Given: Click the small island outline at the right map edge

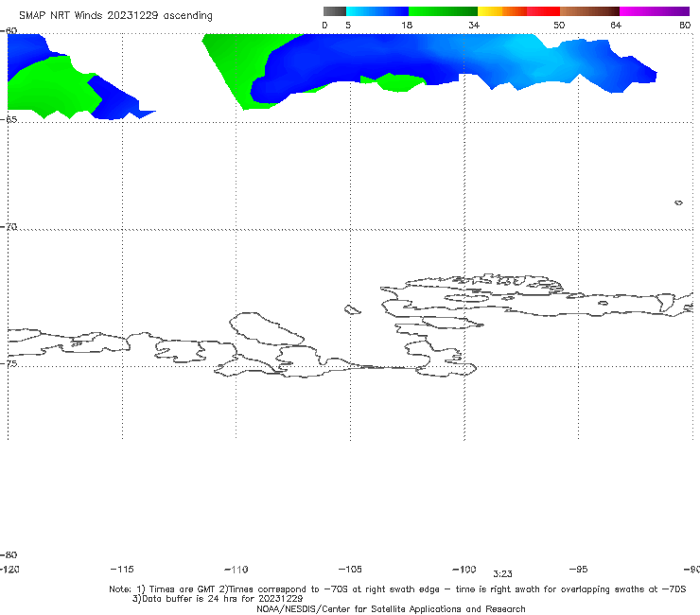Looking at the screenshot, I should [678, 202].
